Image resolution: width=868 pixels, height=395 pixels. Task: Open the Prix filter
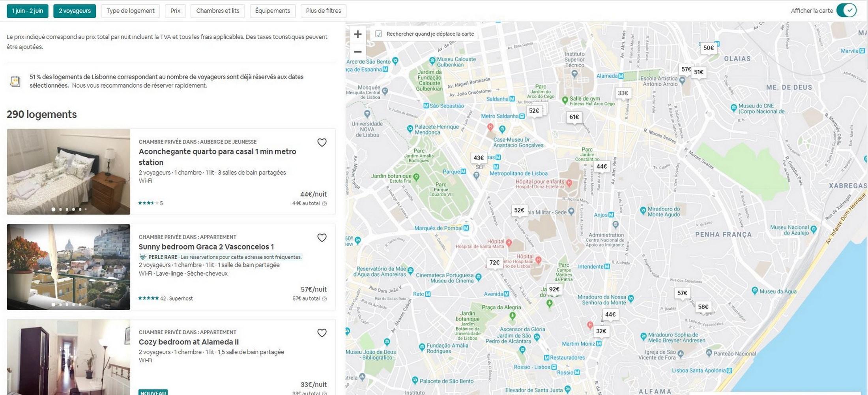point(175,11)
